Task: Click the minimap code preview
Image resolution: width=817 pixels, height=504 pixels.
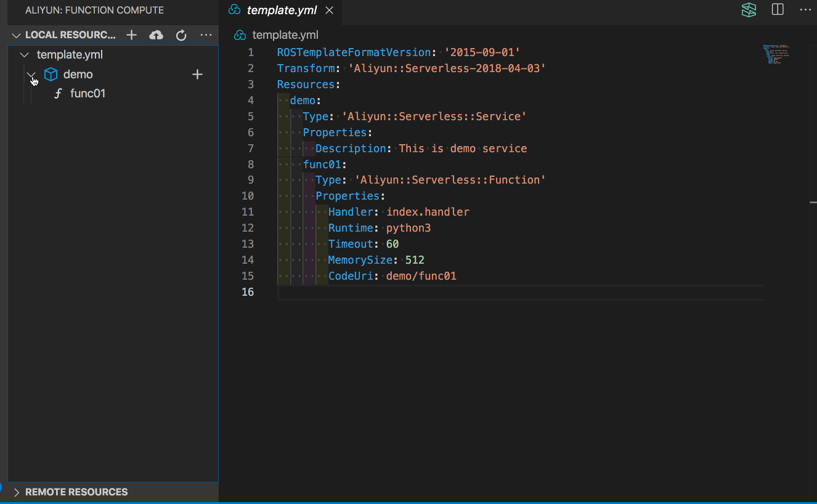Action: (x=775, y=54)
